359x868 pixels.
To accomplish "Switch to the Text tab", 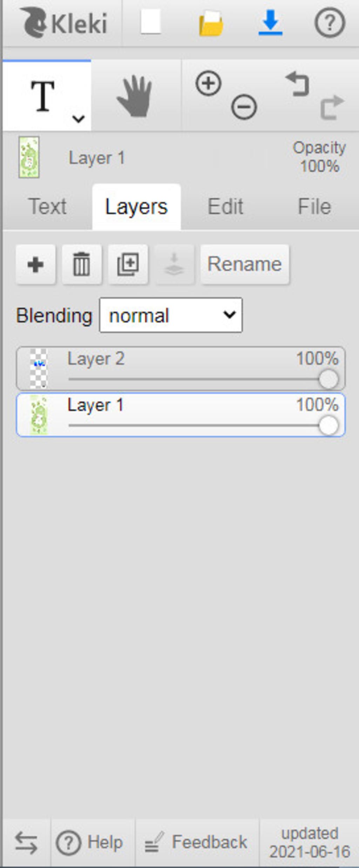I will click(47, 206).
